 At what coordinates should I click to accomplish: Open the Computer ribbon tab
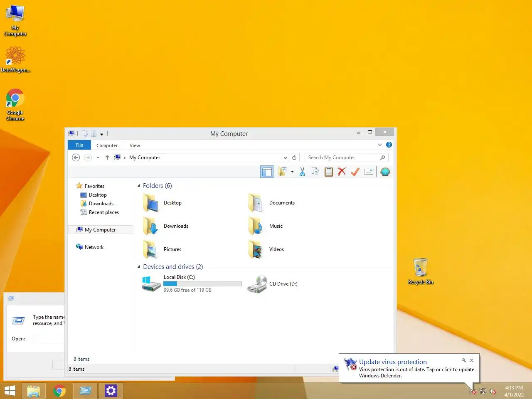tap(107, 145)
